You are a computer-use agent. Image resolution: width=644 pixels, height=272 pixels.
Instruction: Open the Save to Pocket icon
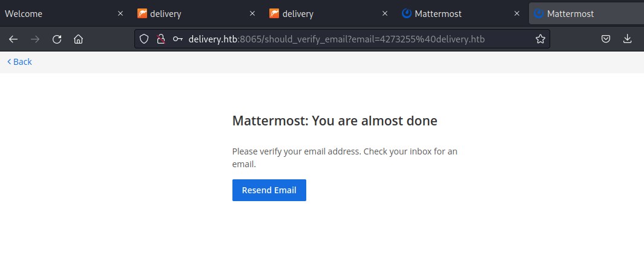click(x=605, y=39)
